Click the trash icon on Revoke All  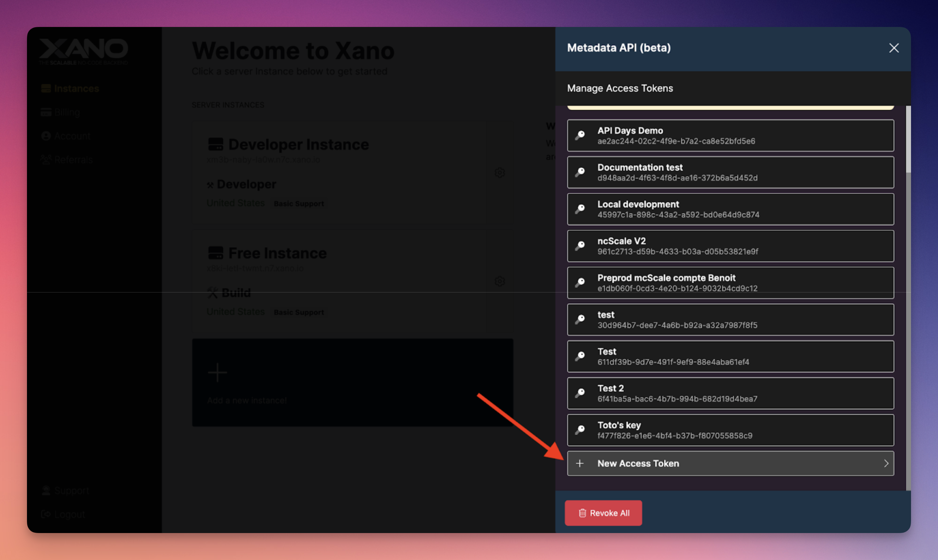coord(582,513)
